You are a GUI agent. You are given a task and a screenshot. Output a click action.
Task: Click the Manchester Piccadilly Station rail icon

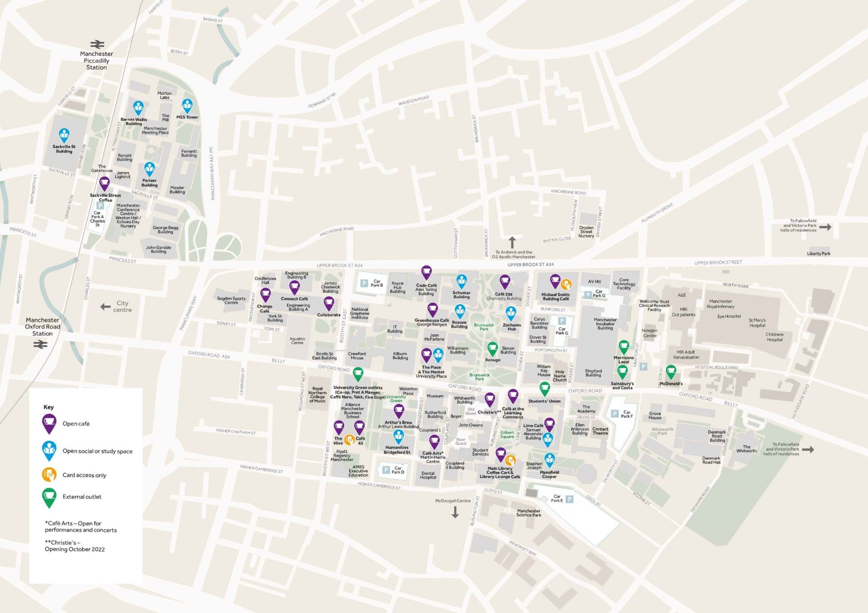[97, 44]
